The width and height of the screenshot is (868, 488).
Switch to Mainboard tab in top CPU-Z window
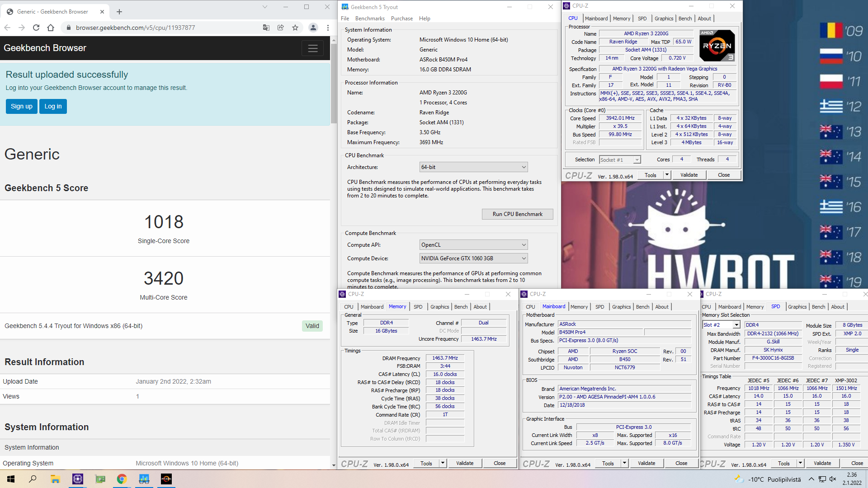pyautogui.click(x=596, y=19)
